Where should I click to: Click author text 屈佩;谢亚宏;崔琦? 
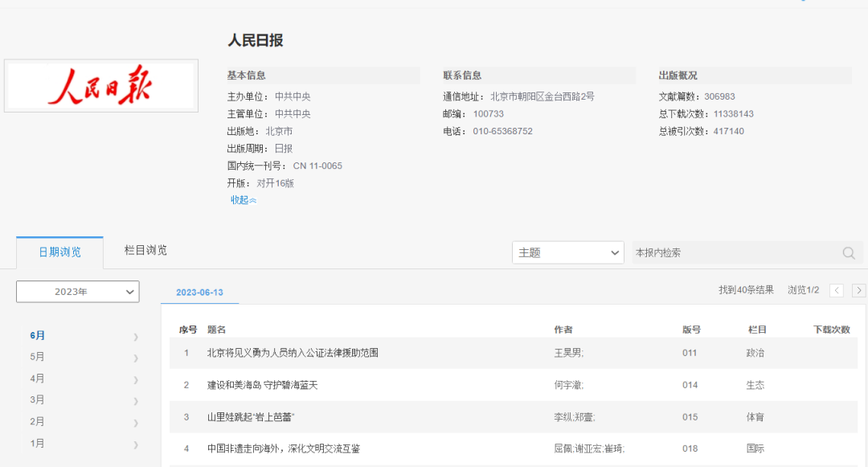pos(589,449)
